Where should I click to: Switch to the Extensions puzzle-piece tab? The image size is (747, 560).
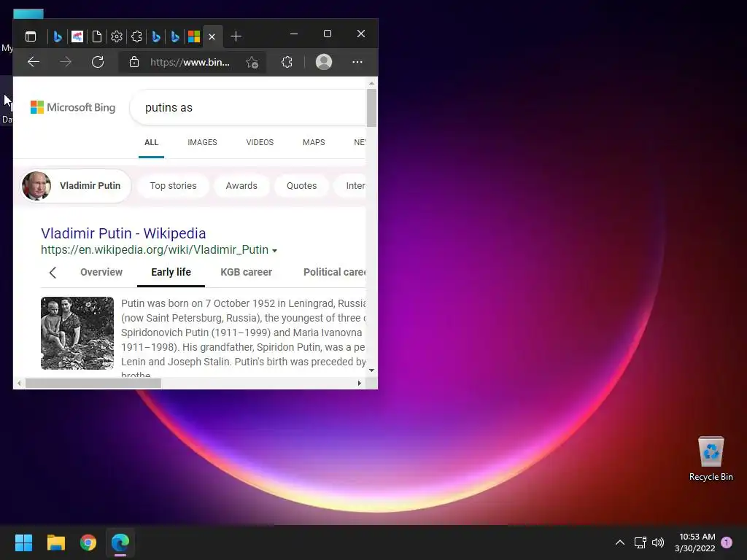tap(136, 36)
